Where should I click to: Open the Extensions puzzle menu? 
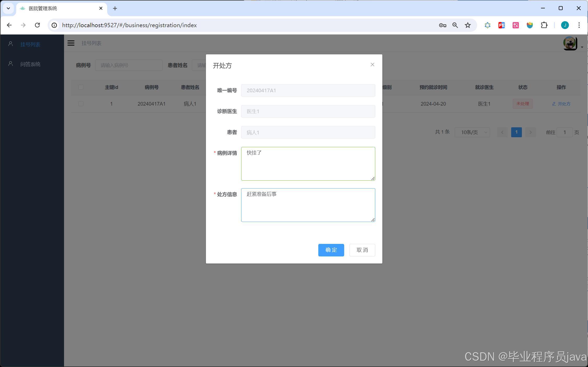point(544,25)
